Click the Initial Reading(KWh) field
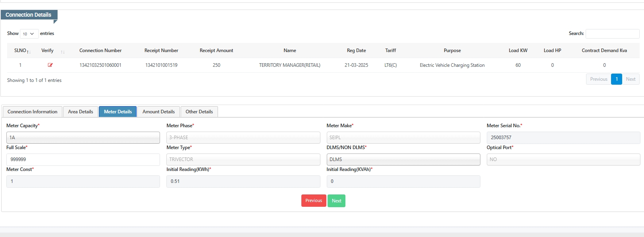Screen dimensions: 644x237 pyautogui.click(x=243, y=181)
